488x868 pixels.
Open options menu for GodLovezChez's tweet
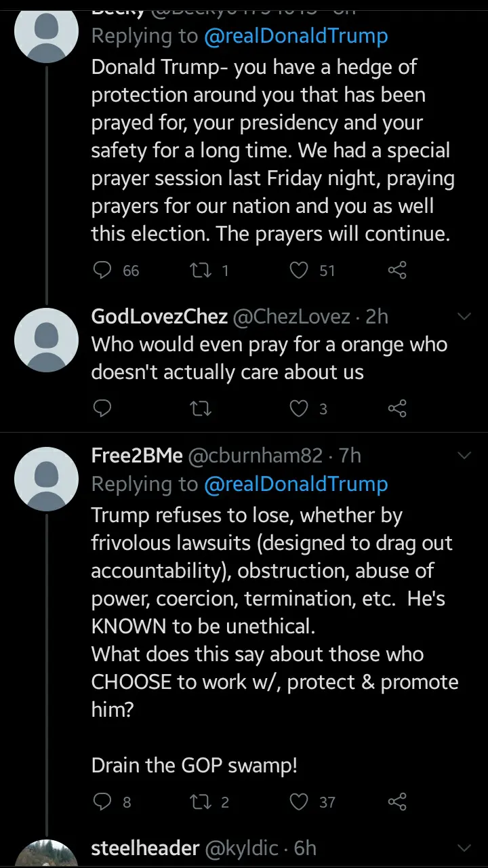(x=464, y=317)
